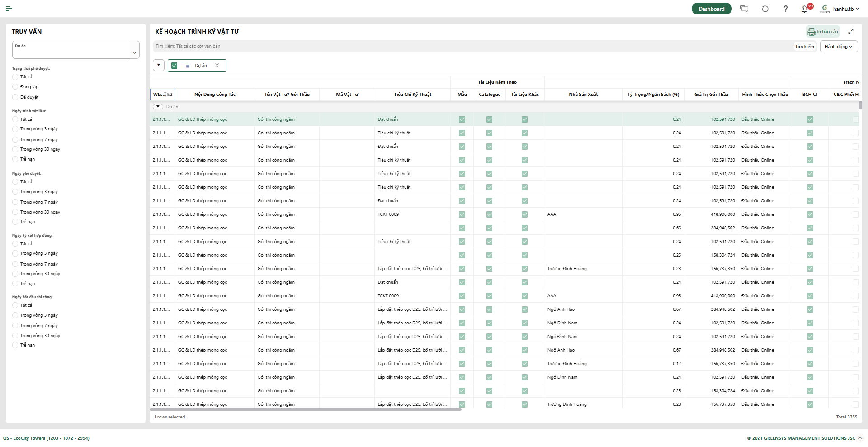
Task: Open the help question mark icon
Action: pyautogui.click(x=786, y=9)
